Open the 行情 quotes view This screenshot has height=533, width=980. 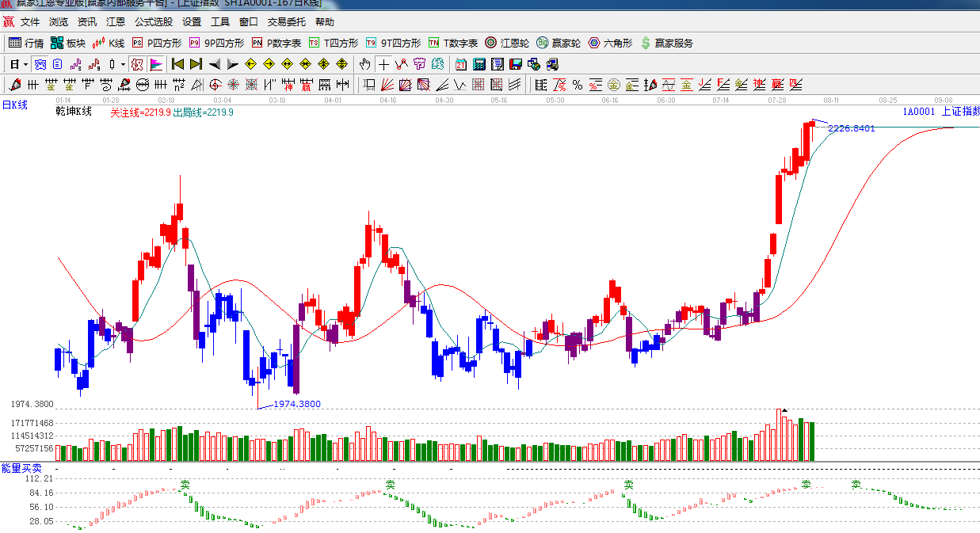point(26,43)
